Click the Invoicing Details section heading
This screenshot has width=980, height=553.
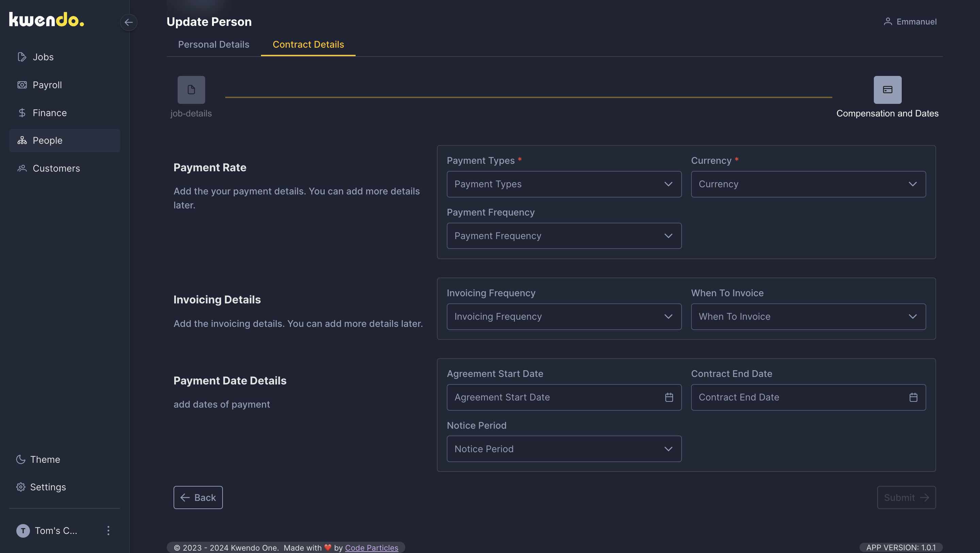(217, 300)
